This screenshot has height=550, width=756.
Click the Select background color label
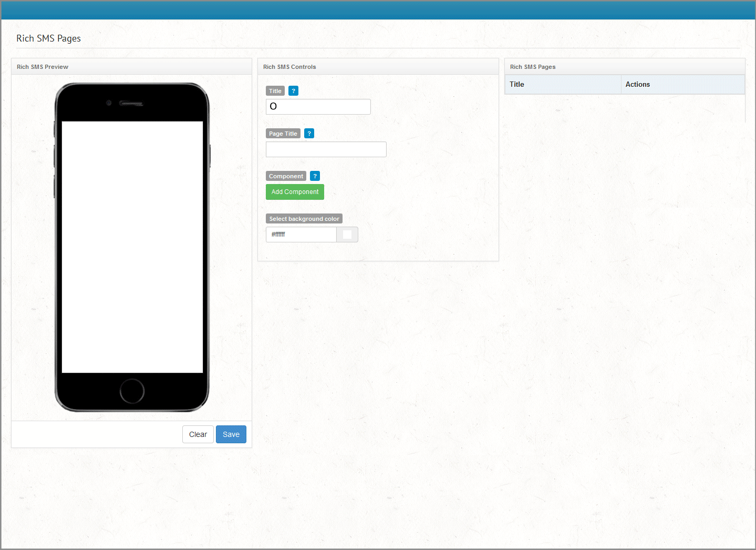point(304,219)
